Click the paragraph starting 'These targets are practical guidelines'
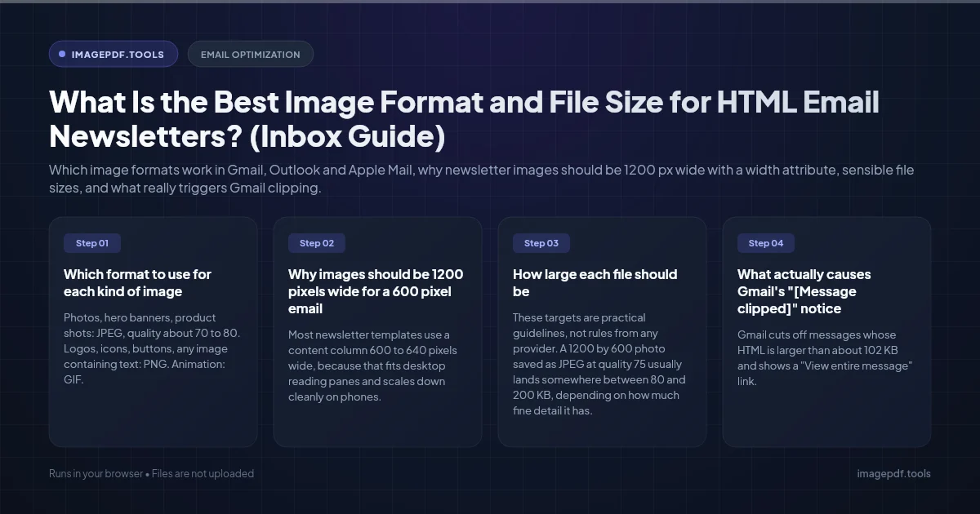 [599, 364]
